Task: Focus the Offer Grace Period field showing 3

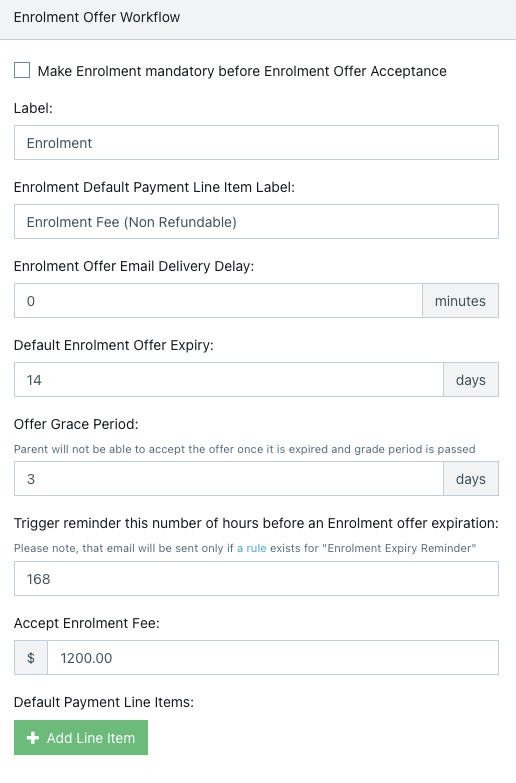Action: tap(229, 478)
